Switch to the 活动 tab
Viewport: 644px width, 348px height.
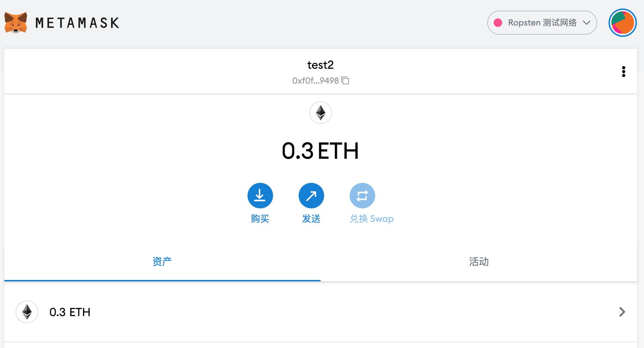tap(478, 262)
